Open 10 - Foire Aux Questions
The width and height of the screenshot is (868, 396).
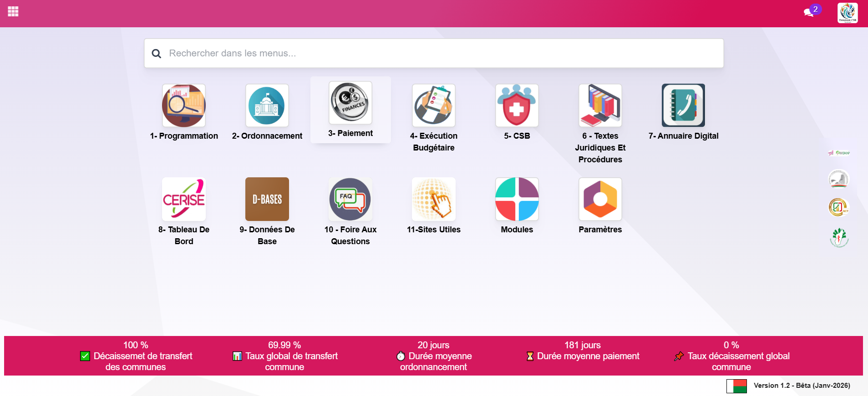[350, 211]
